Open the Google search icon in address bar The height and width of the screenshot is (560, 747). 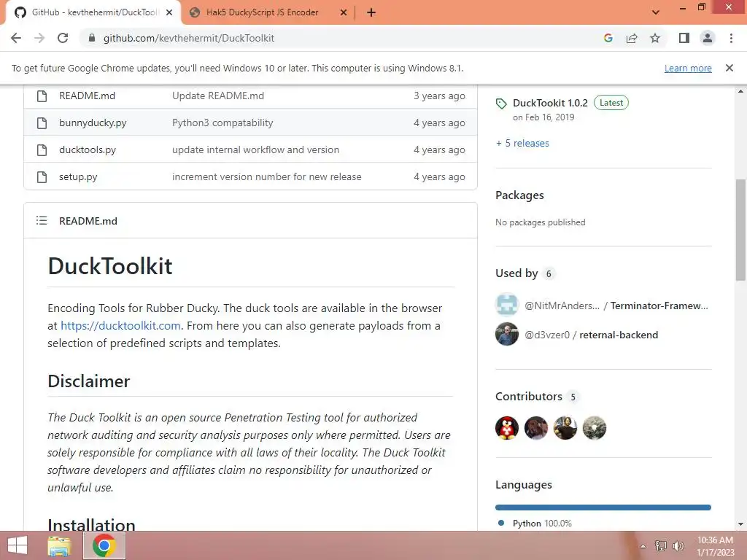point(608,38)
